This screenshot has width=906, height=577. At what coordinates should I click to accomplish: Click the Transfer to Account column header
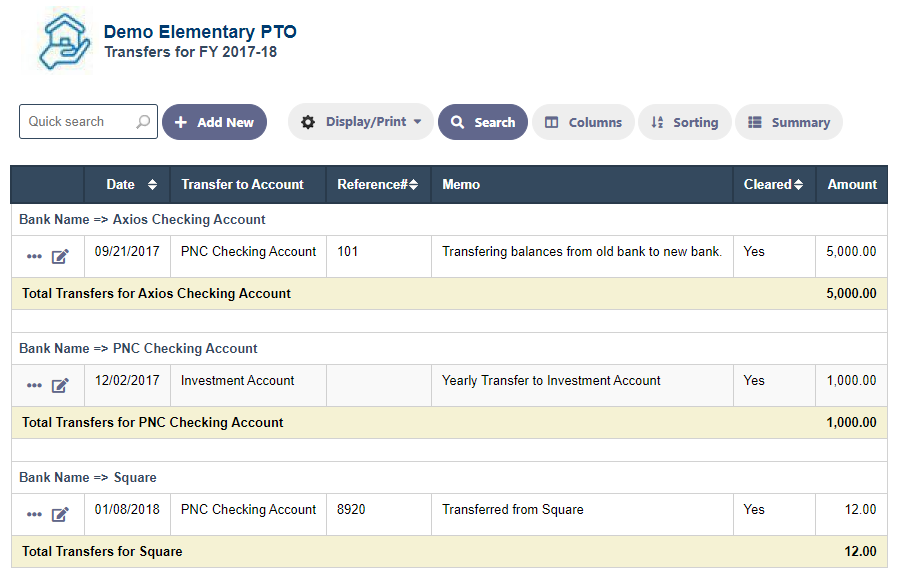click(242, 184)
